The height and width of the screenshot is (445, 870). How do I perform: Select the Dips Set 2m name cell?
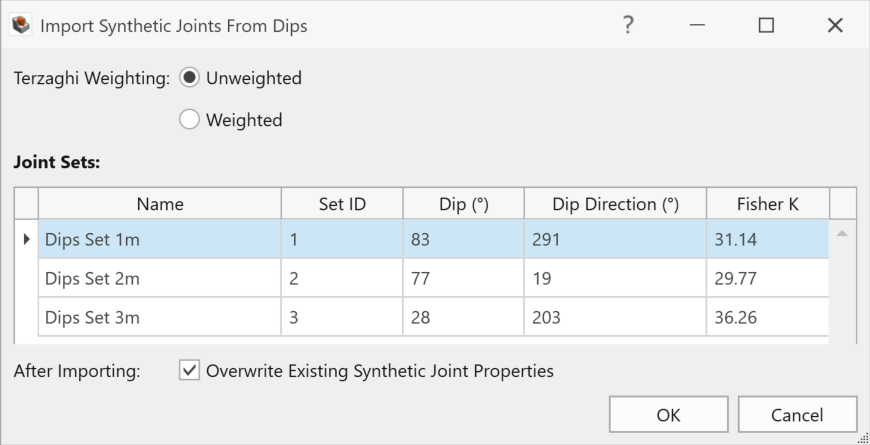tap(160, 278)
